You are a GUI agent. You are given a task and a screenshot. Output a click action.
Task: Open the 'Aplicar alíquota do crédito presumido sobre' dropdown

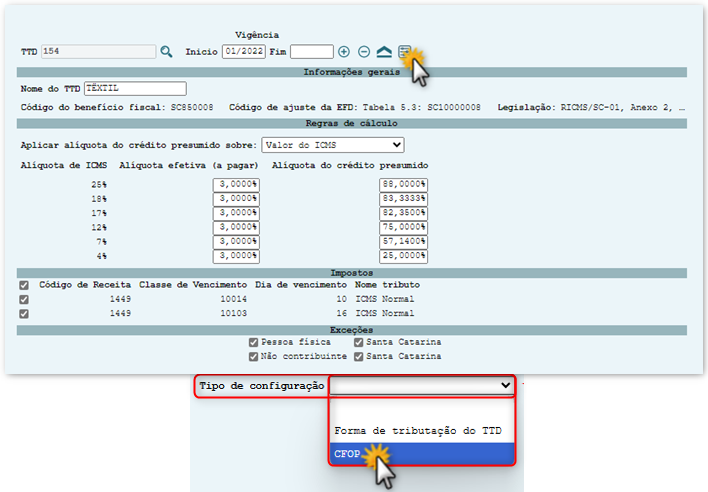coord(332,145)
